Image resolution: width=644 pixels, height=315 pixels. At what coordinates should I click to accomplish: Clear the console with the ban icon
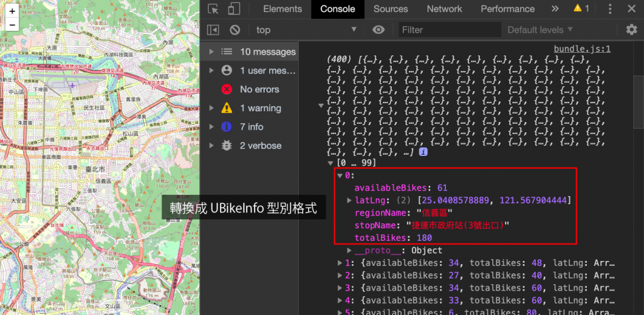(x=235, y=30)
